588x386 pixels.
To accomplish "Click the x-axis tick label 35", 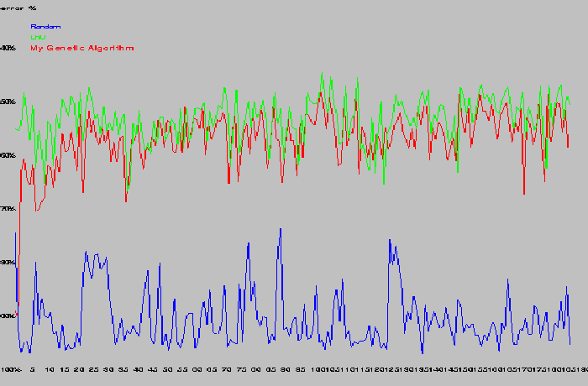I will 123,369.
